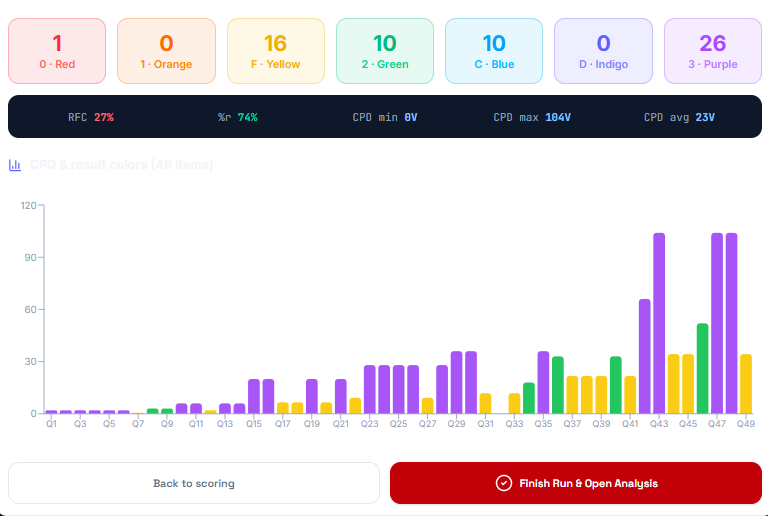This screenshot has height=516, width=768.
Task: Select the yellow bar above Q45
Action: 688,384
